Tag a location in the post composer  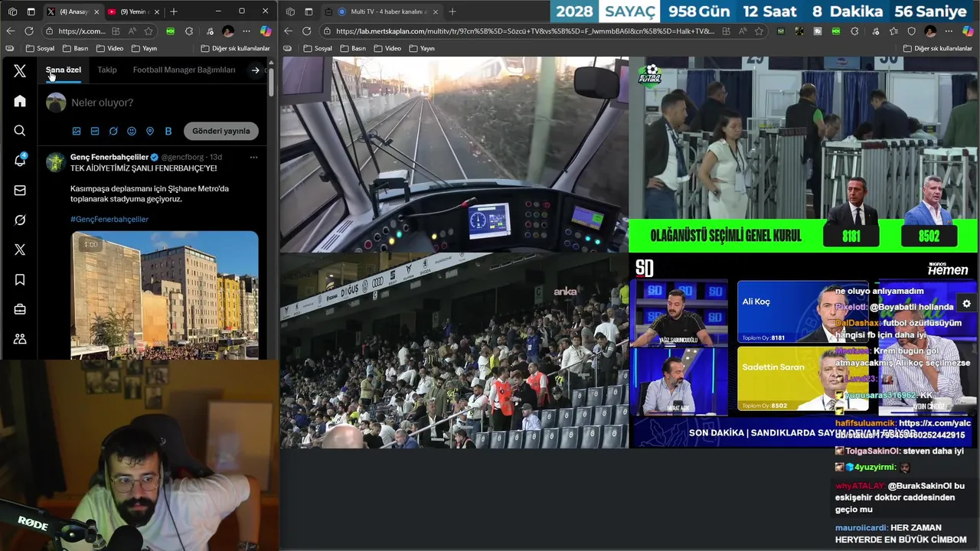coord(150,131)
